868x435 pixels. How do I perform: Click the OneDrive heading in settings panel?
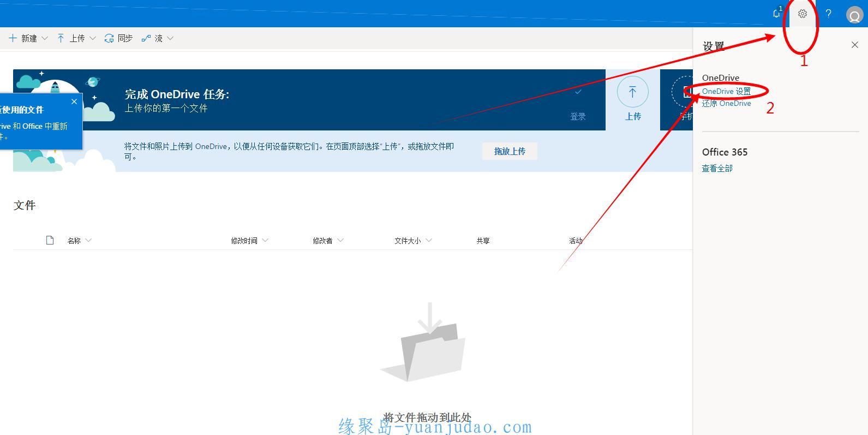(x=721, y=78)
